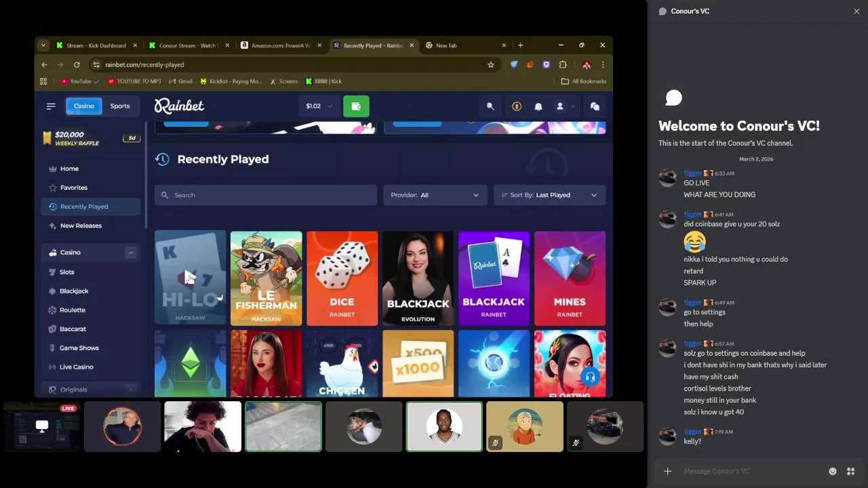Open Provider: All dropdown
The image size is (868, 488).
point(435,195)
